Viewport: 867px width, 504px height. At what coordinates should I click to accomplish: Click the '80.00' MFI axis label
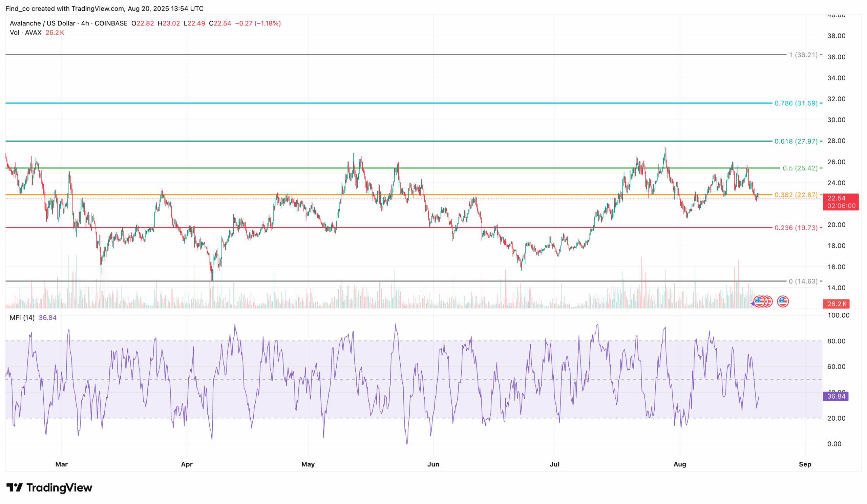[x=837, y=341]
